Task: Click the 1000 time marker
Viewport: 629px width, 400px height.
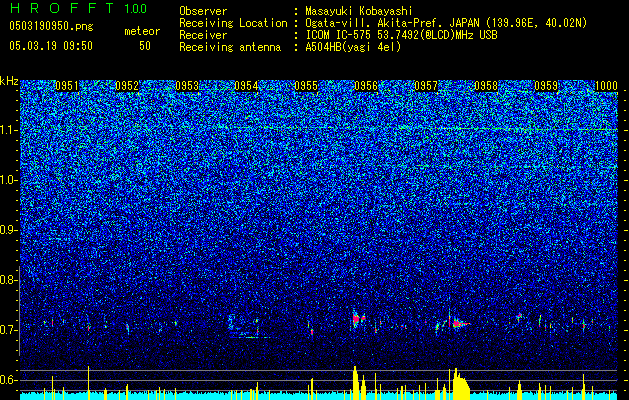Action: click(x=606, y=86)
